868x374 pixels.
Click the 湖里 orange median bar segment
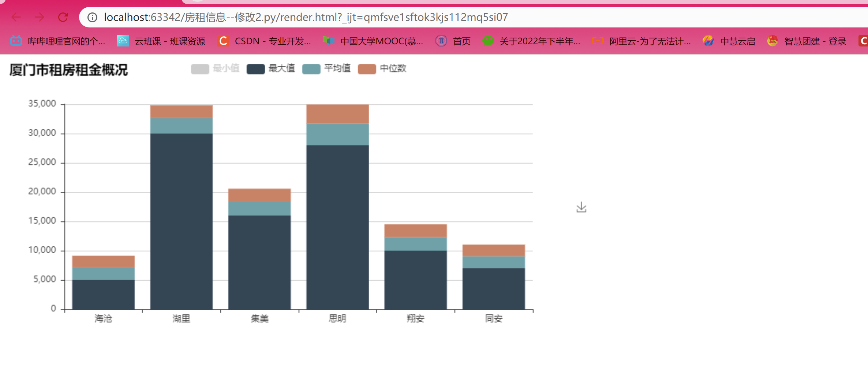182,112
